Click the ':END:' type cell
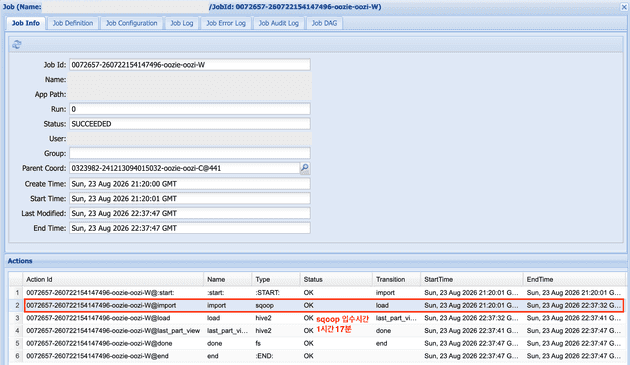630x365 pixels. click(264, 356)
